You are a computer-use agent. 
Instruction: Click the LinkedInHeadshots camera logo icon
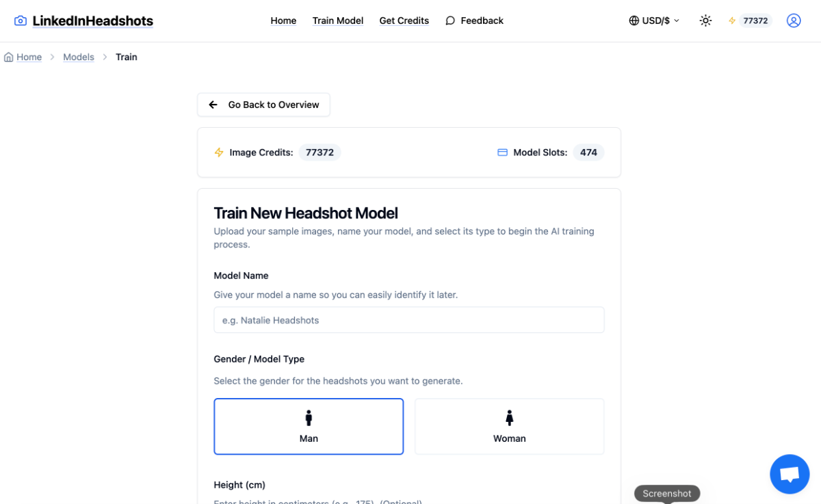[x=21, y=21]
